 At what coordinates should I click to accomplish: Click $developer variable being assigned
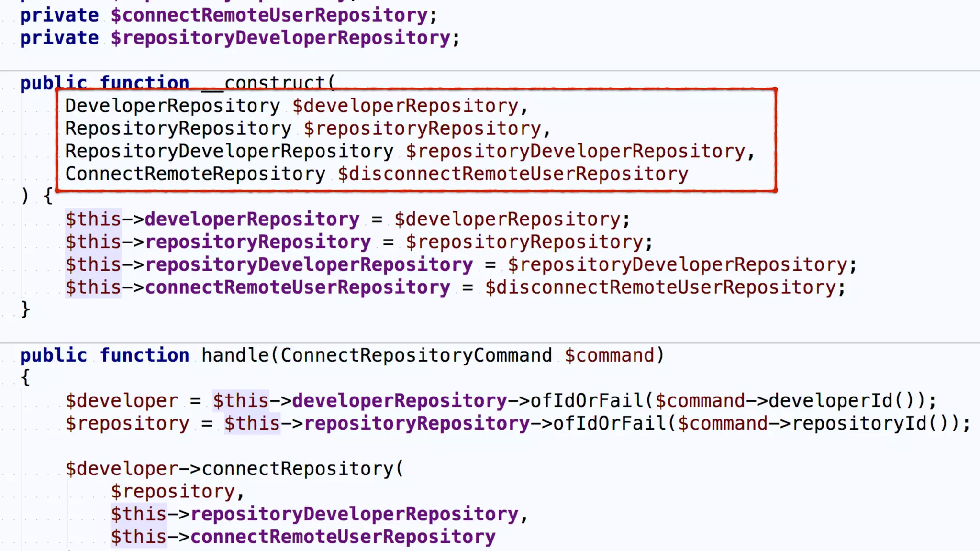click(x=122, y=401)
